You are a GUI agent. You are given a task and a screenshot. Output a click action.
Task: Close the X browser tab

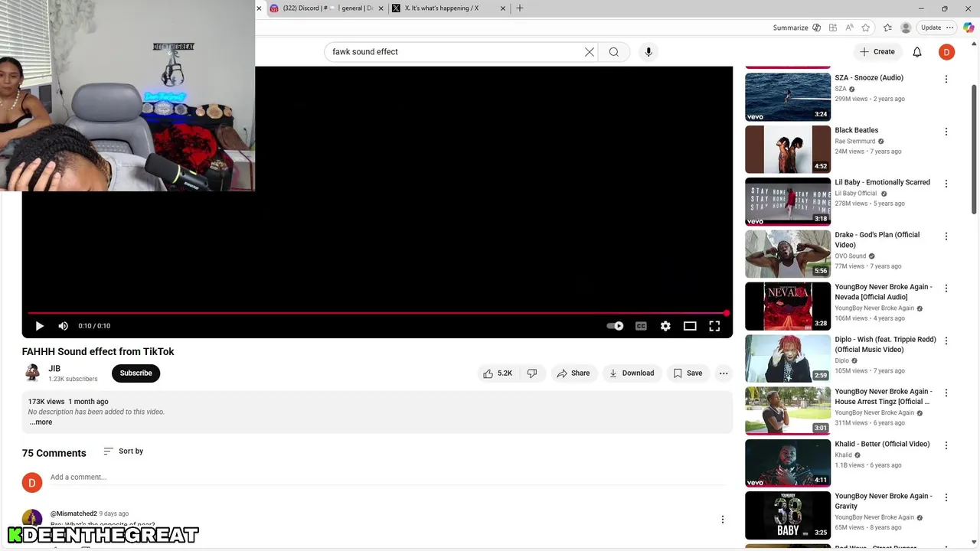[x=503, y=8]
